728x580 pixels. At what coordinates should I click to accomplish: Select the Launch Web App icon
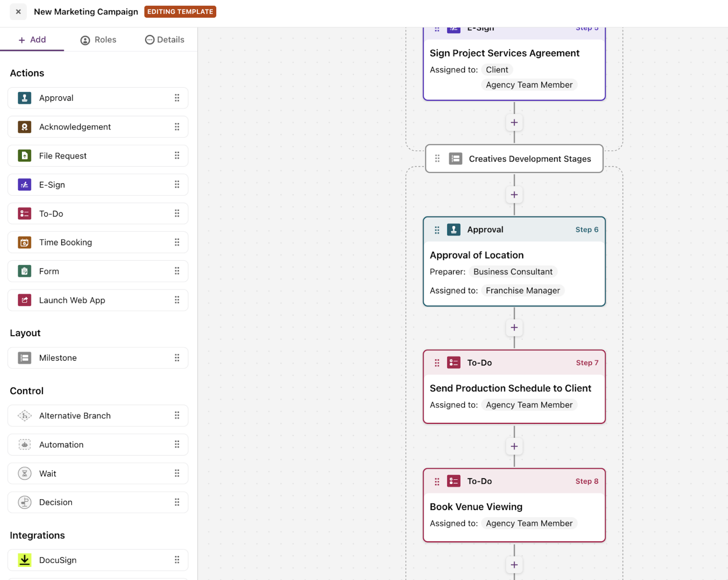pos(24,300)
